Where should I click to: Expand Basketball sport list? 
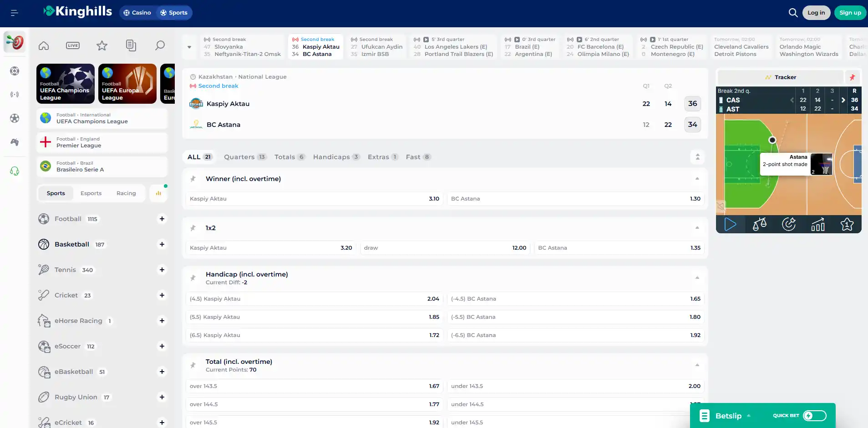click(162, 244)
